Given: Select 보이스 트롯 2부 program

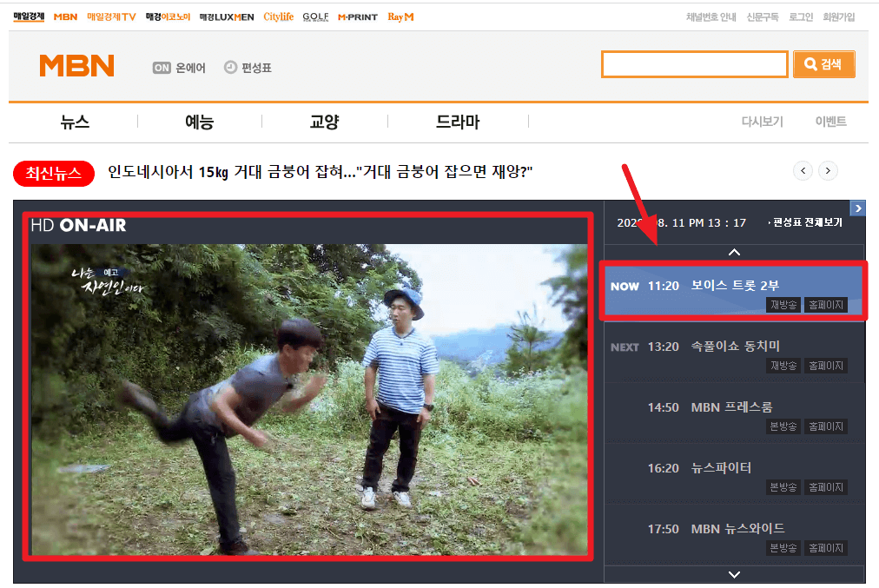Looking at the screenshot, I should [735, 285].
